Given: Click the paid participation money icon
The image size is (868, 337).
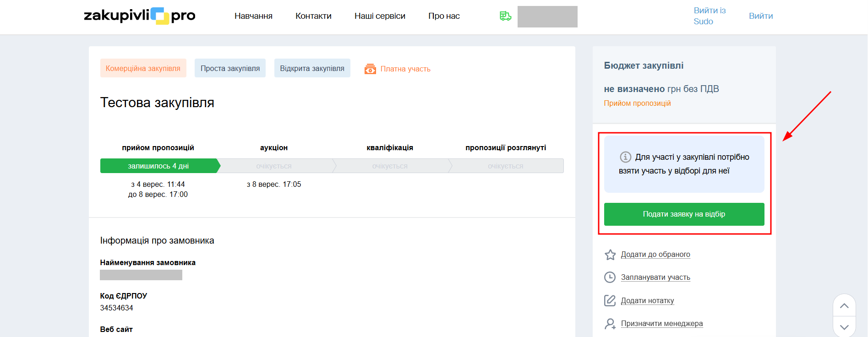Looking at the screenshot, I should click(370, 69).
